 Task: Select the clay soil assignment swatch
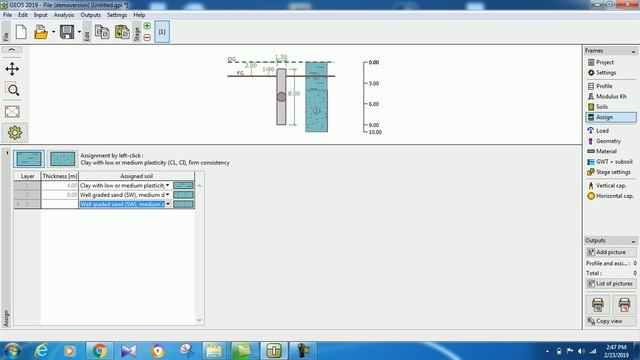click(29, 159)
